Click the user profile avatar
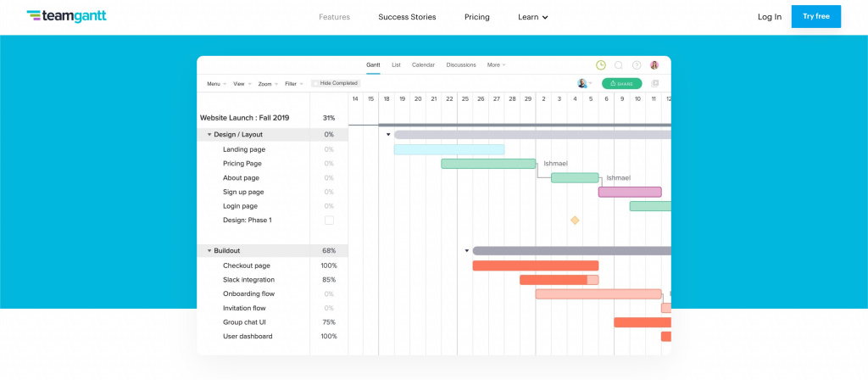This screenshot has height=380, width=868. 654,65
